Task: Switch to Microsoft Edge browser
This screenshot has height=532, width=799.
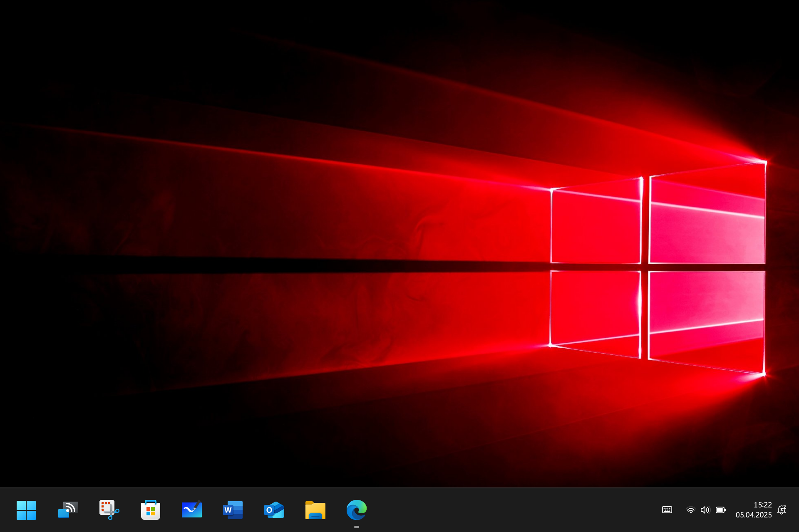Action: pyautogui.click(x=356, y=510)
